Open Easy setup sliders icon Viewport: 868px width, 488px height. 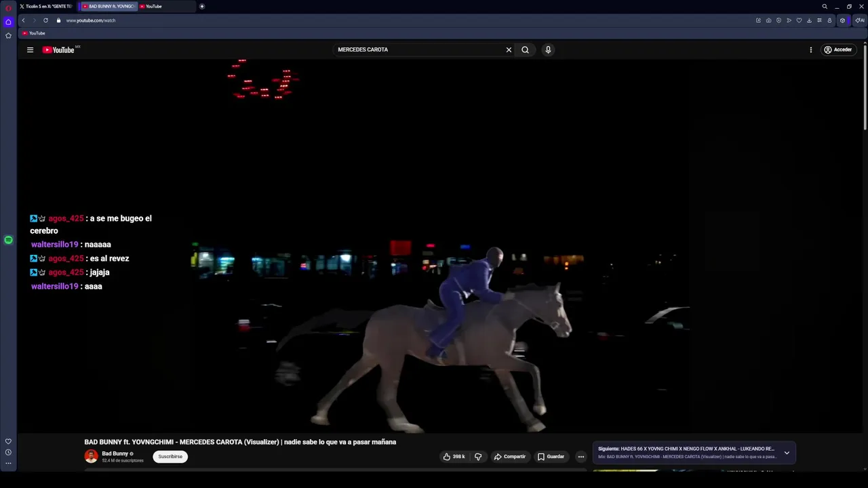pyautogui.click(x=819, y=20)
